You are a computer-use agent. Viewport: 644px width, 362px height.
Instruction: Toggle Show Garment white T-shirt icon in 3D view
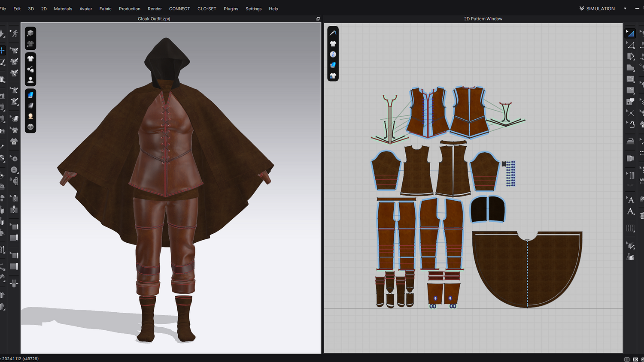point(30,58)
